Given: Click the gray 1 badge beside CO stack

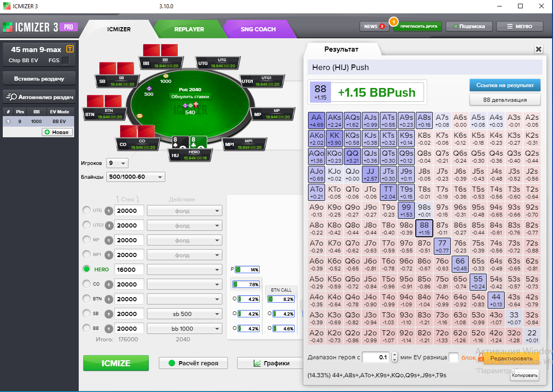Looking at the screenshot, I should 108,285.
